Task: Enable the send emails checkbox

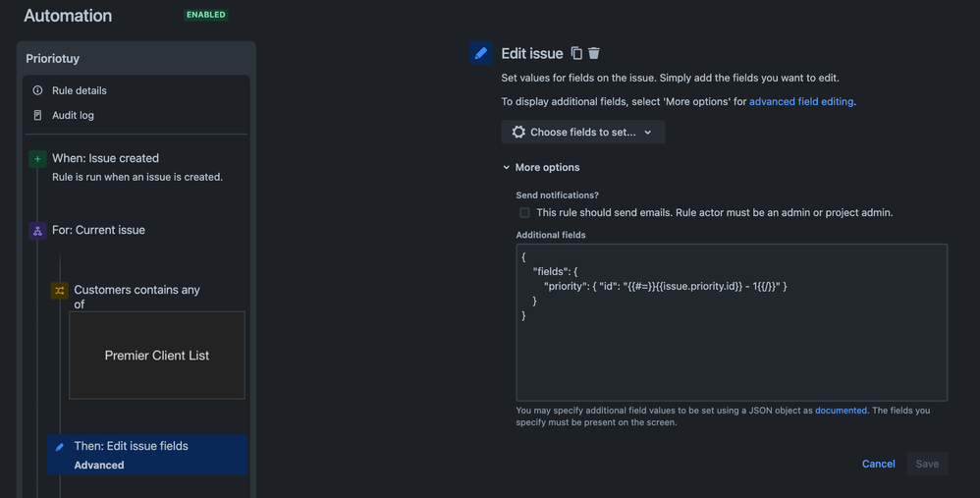Action: pos(524,213)
